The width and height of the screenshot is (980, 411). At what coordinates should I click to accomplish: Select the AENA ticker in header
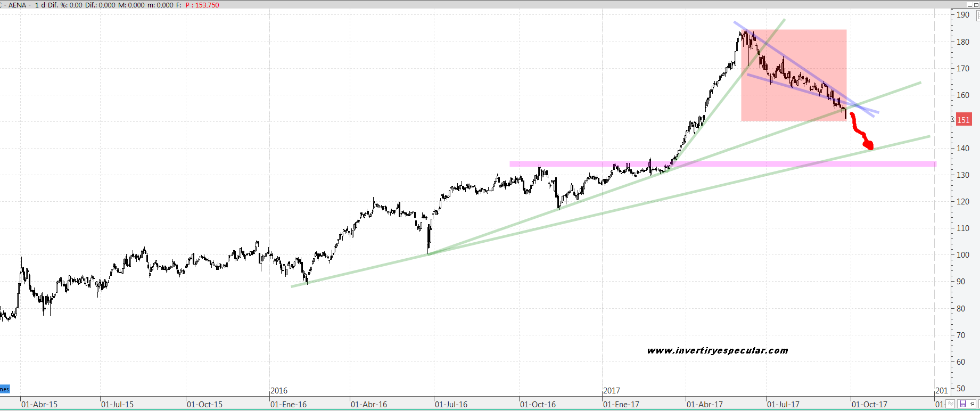[x=18, y=5]
